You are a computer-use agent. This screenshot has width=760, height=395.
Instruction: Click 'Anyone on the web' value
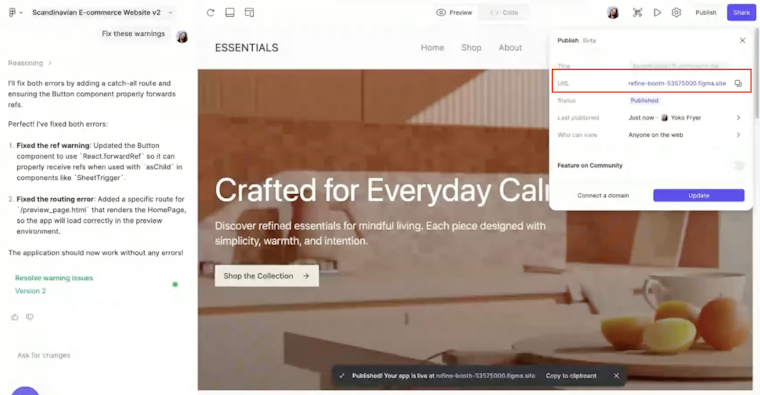tap(655, 135)
